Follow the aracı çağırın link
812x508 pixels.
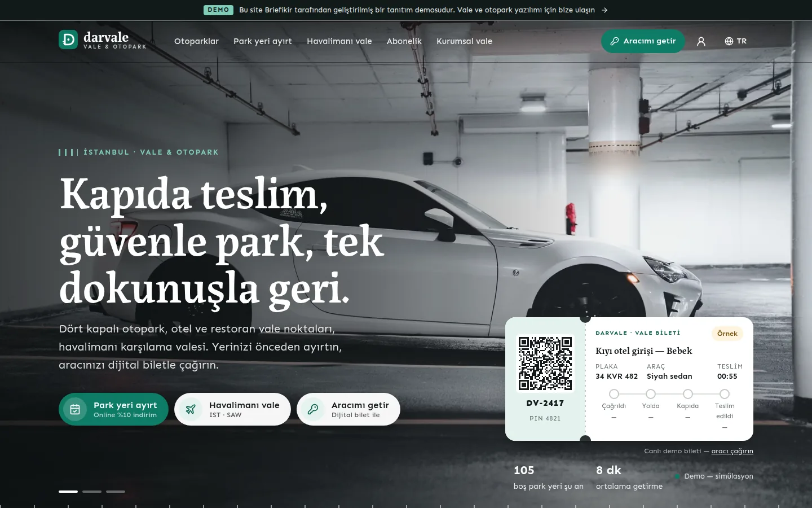pyautogui.click(x=732, y=451)
